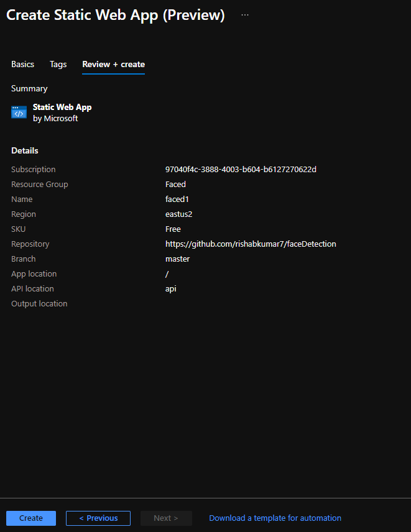This screenshot has height=532, width=411.
Task: Click the App location label
Action: point(34,274)
